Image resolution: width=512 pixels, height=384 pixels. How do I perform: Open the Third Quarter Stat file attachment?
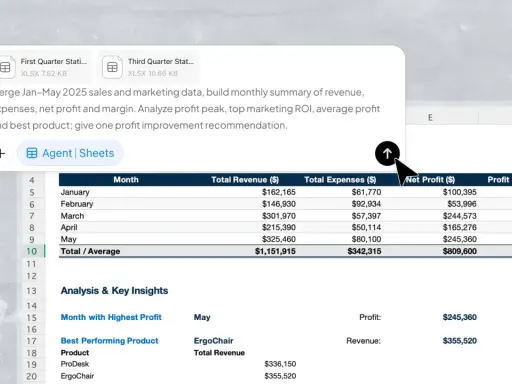pos(149,67)
